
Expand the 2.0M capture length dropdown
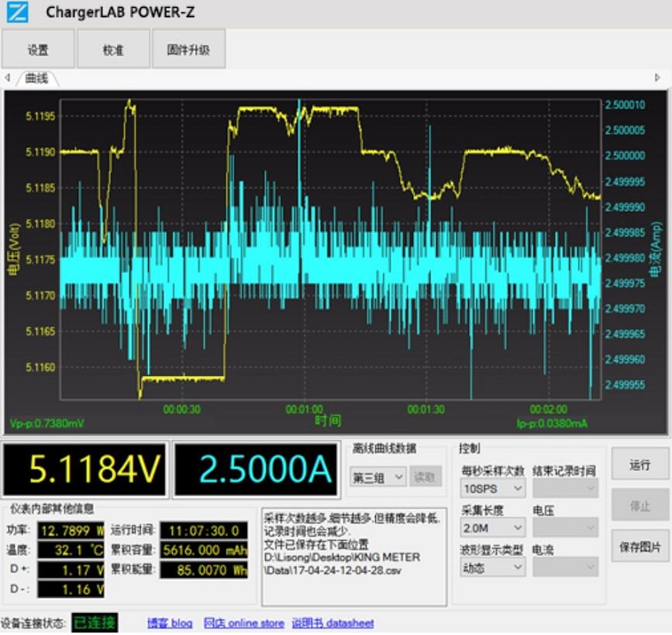click(x=493, y=528)
